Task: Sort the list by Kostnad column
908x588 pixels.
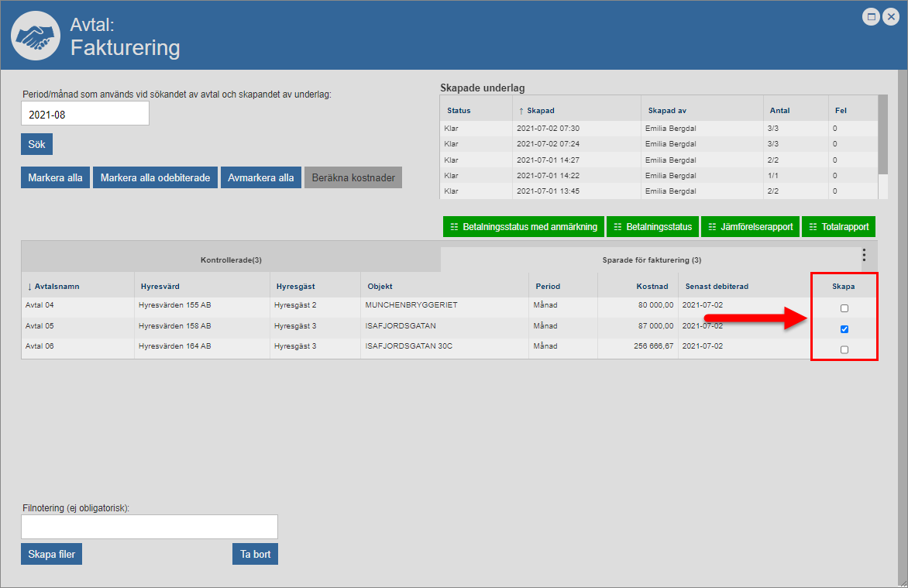Action: pos(654,287)
